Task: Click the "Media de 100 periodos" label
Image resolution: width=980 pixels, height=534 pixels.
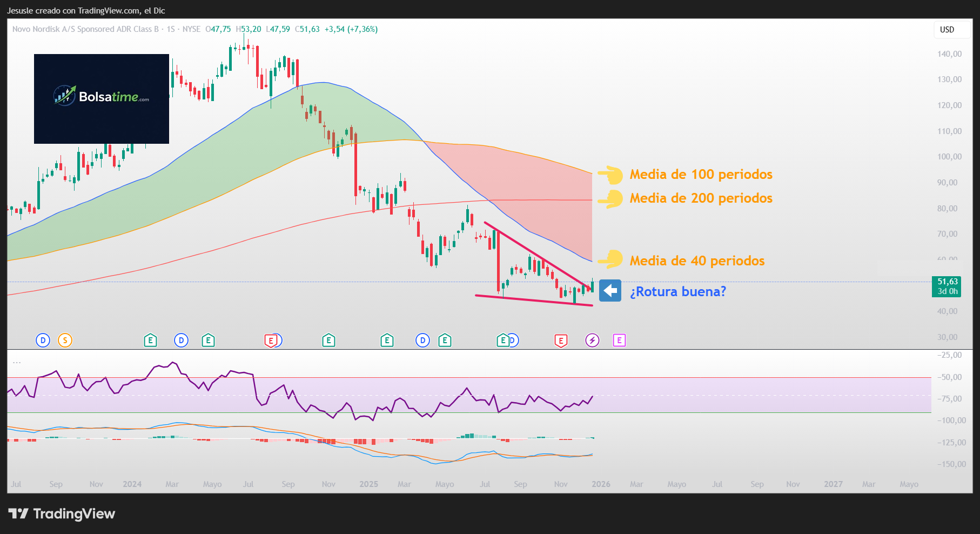Action: (x=701, y=175)
